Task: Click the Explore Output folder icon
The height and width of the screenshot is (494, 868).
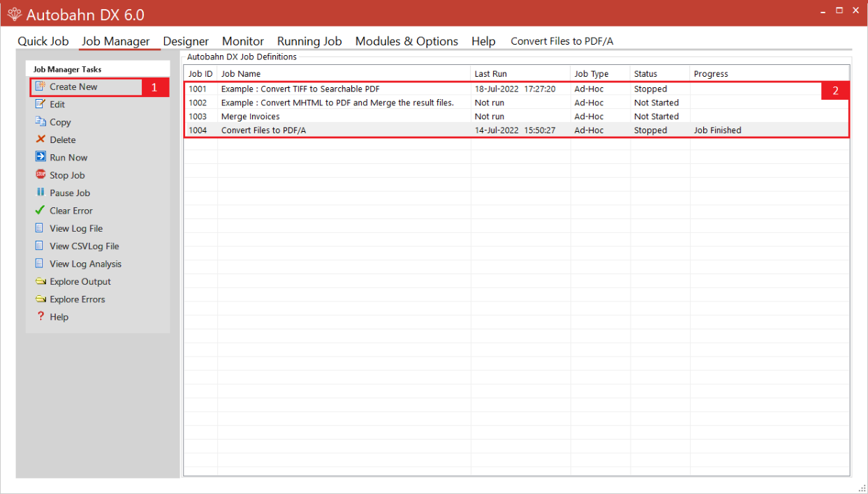Action: (41, 282)
